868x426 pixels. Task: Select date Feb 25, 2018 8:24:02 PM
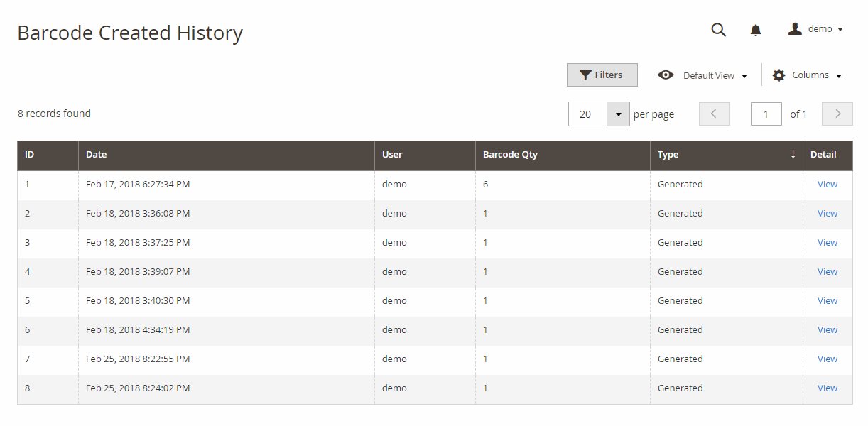(138, 388)
